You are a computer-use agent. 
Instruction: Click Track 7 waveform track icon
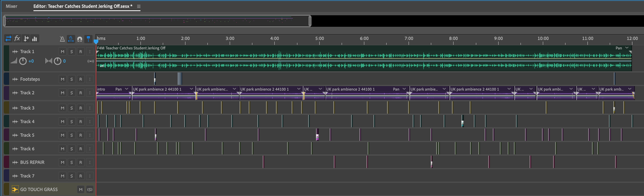14,176
